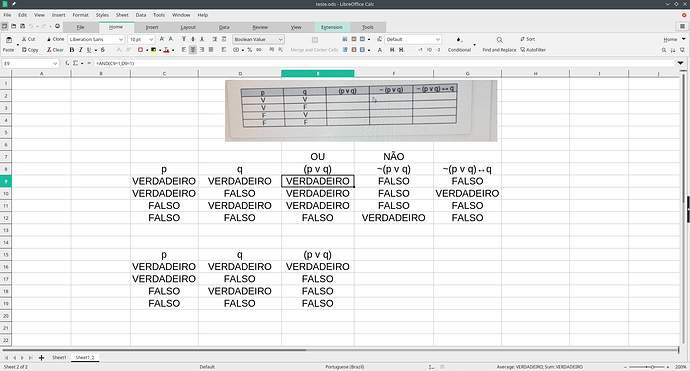Toggle Bold formatting
The height and width of the screenshot is (371, 690).
72,50
